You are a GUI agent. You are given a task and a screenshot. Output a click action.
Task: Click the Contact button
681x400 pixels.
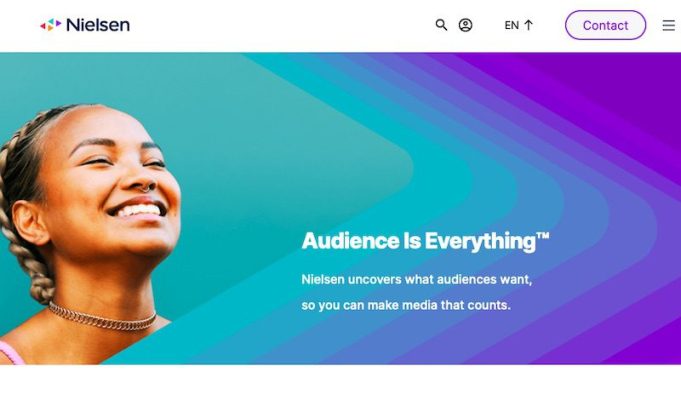(x=605, y=25)
